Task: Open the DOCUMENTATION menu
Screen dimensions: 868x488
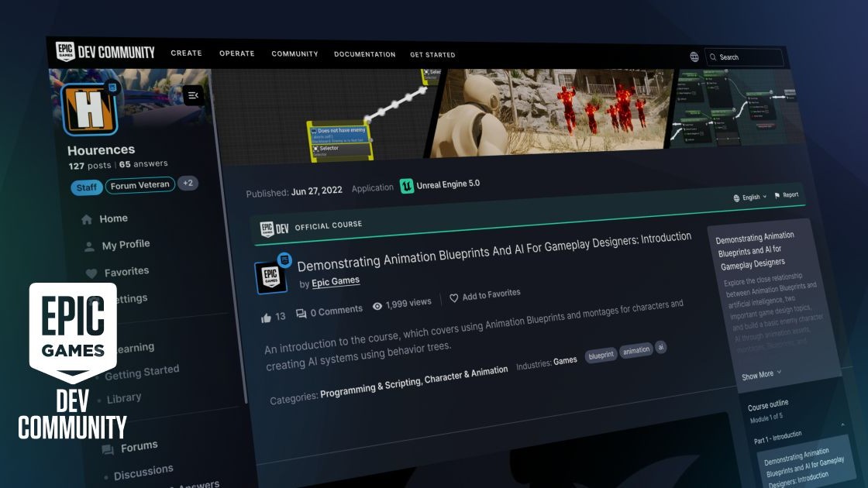Action: coord(364,54)
